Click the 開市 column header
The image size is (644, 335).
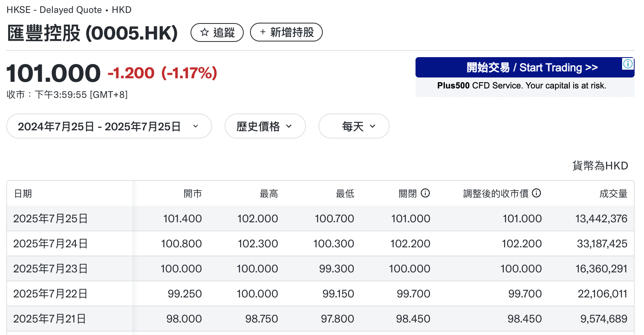click(192, 194)
